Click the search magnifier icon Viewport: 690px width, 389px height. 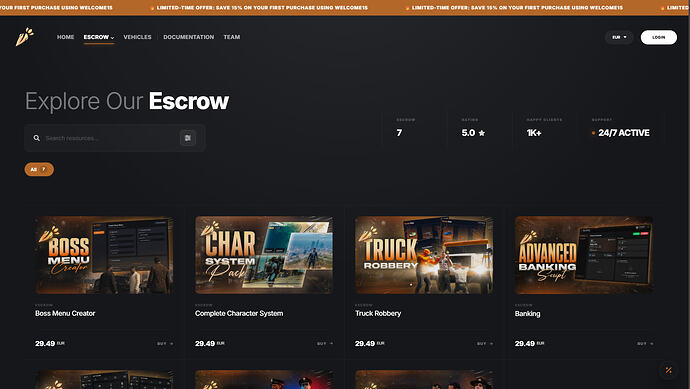click(37, 138)
